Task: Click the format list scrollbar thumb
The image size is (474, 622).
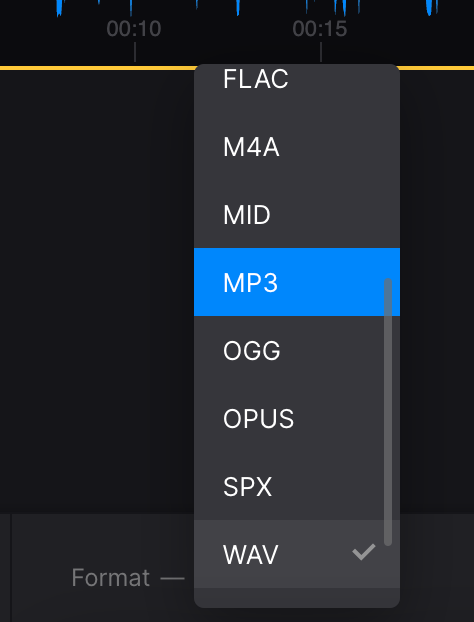Action: pos(388,412)
